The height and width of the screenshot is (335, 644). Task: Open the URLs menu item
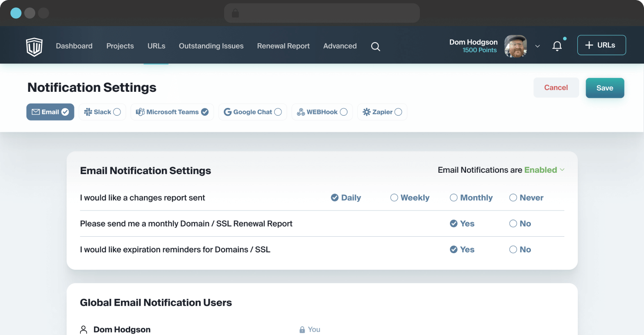[156, 46]
